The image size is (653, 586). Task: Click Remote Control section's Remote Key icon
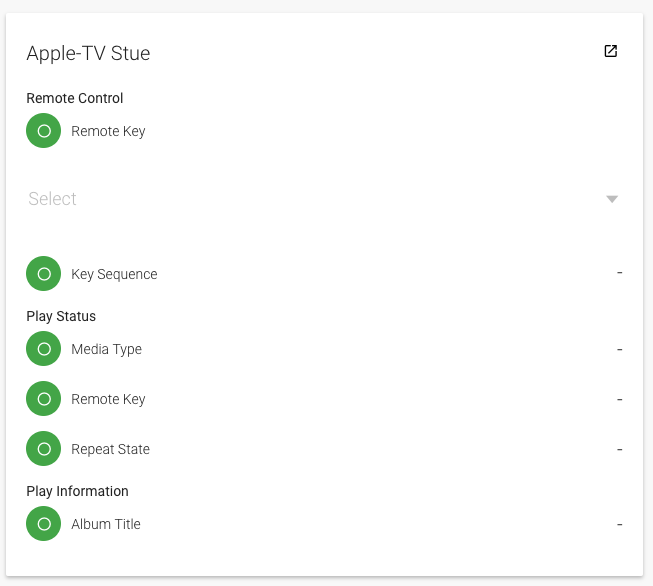click(44, 131)
